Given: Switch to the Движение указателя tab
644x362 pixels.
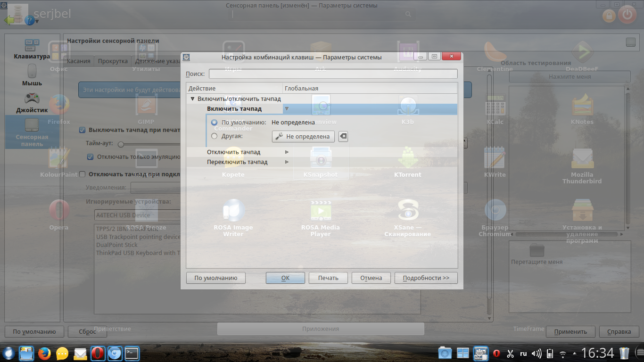Looking at the screenshot, I should (x=157, y=61).
